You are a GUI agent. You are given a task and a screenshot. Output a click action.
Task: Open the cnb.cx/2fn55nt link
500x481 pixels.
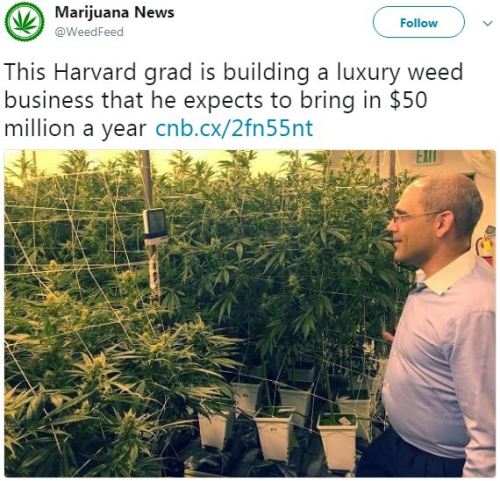click(234, 128)
